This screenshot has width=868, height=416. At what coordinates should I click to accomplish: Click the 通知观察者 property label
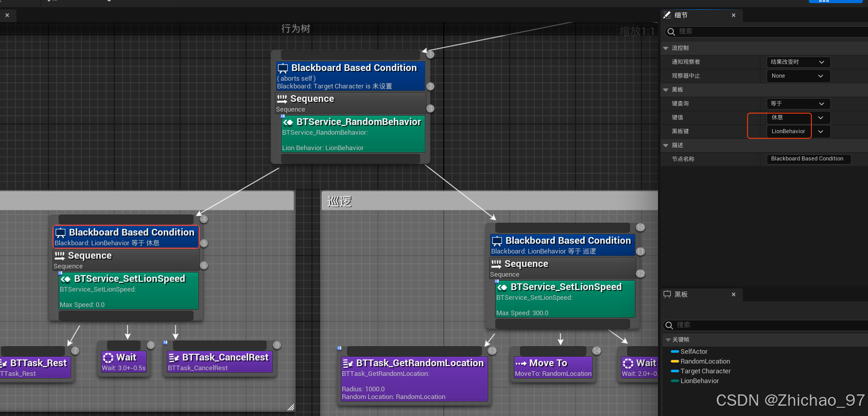point(686,62)
